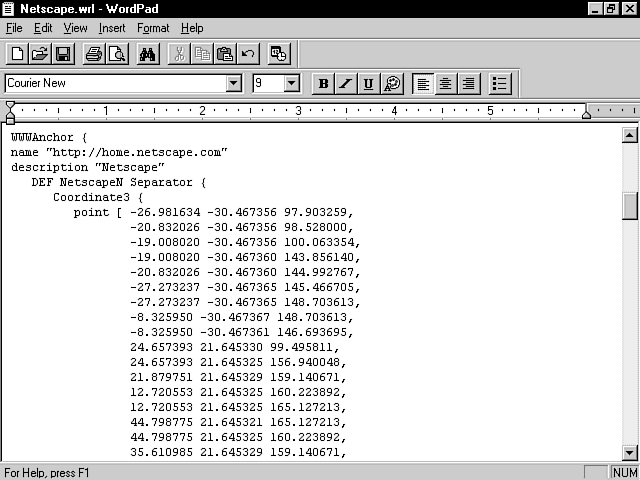The width and height of the screenshot is (640, 480).
Task: Click the NUM indicator in status bar
Action: [x=625, y=473]
